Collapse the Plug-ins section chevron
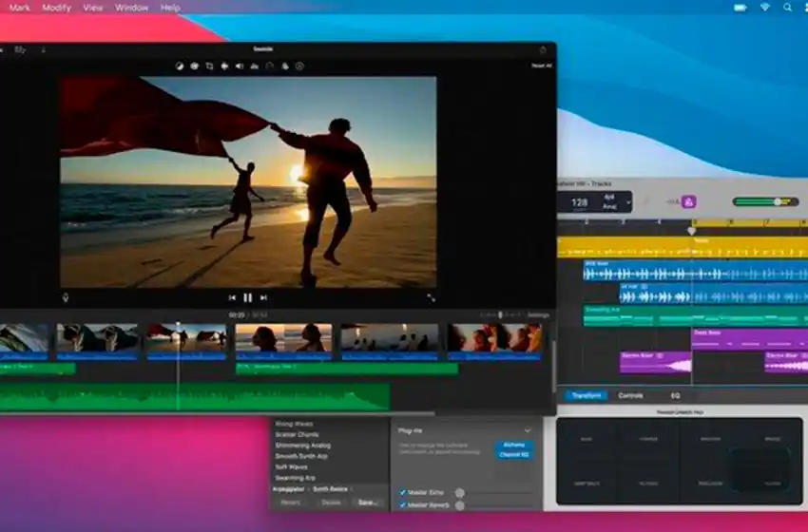The image size is (808, 532). click(x=528, y=430)
